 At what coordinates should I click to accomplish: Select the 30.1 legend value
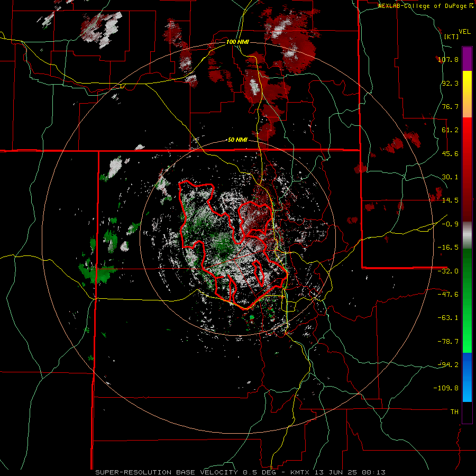450,177
